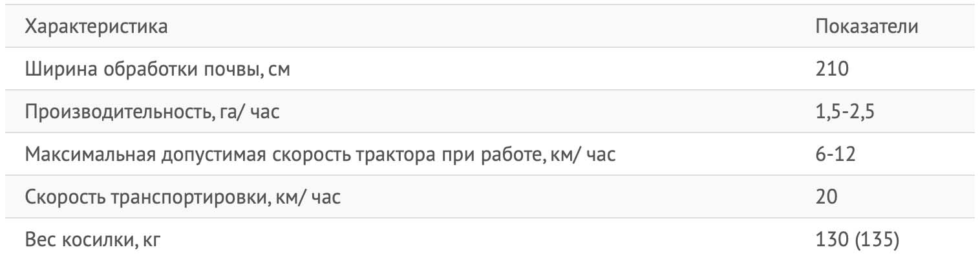Click the value 20 for transport speed
The width and height of the screenshot is (980, 265).
pos(826,196)
